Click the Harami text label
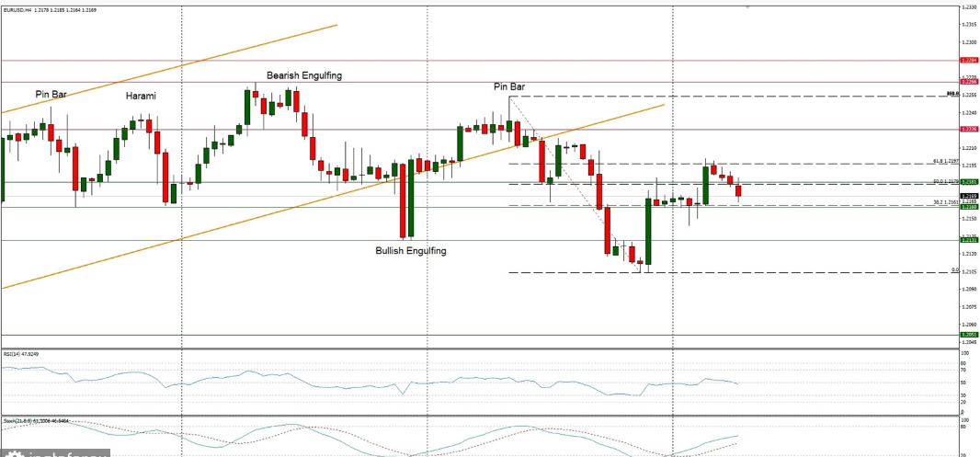This screenshot has width=980, height=457. (x=141, y=96)
